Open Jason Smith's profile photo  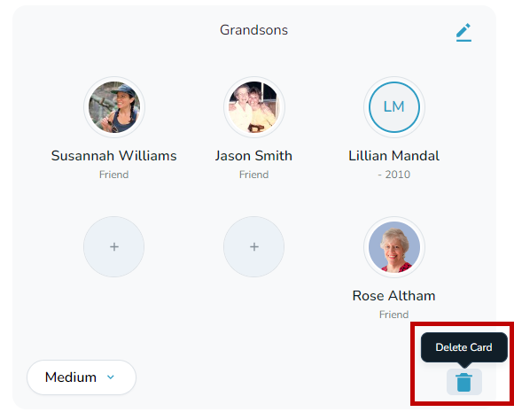[254, 107]
